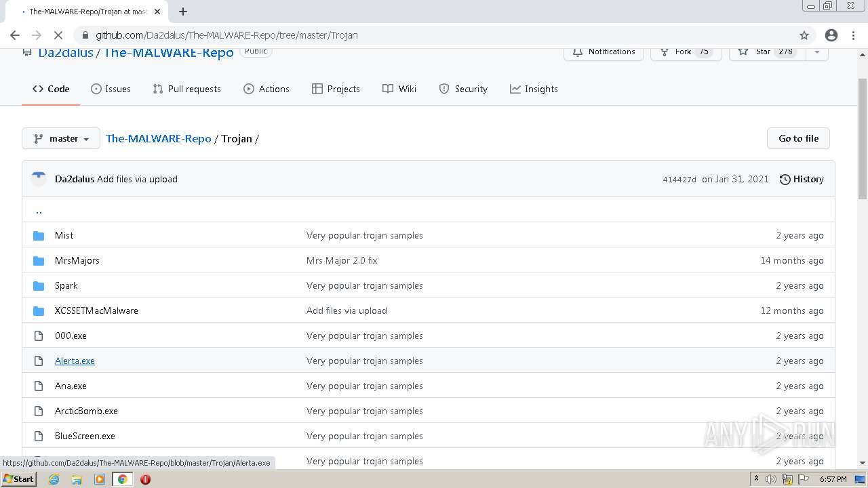This screenshot has height=488, width=868.
Task: Go up to parent directory (..)
Action: 39,211
